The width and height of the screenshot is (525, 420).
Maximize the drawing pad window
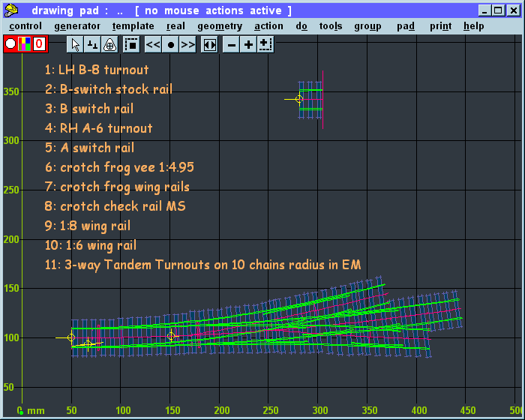pos(497,10)
